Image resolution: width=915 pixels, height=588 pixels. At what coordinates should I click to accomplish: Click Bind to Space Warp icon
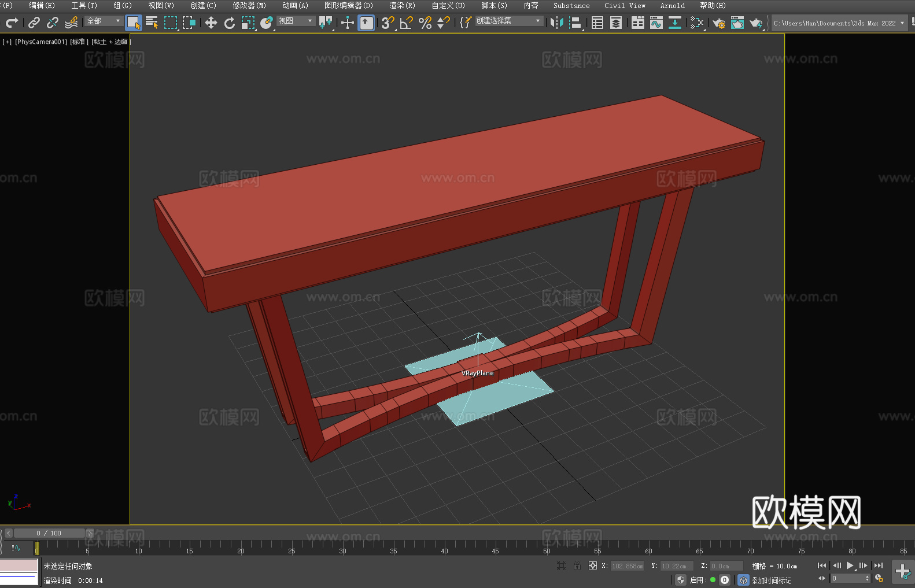[x=71, y=23]
